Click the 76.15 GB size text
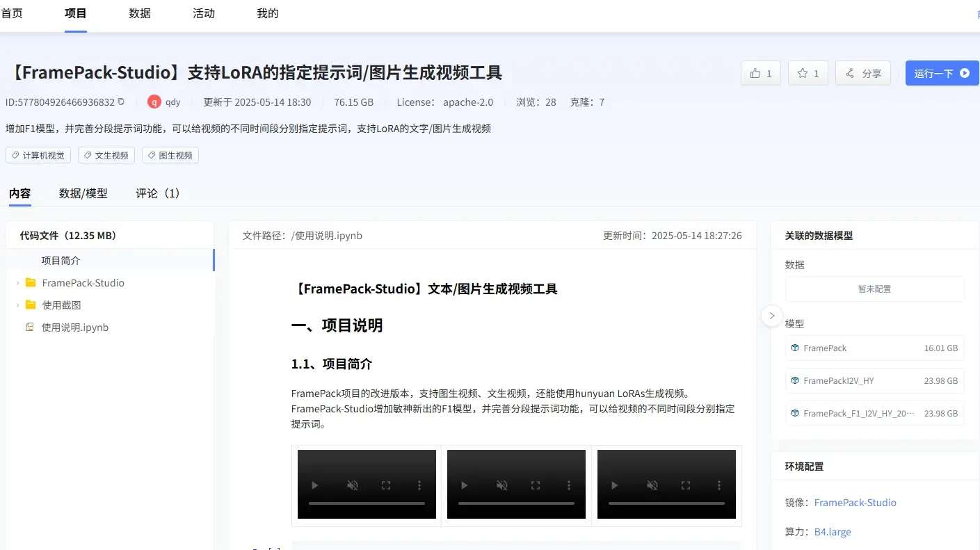 [353, 102]
